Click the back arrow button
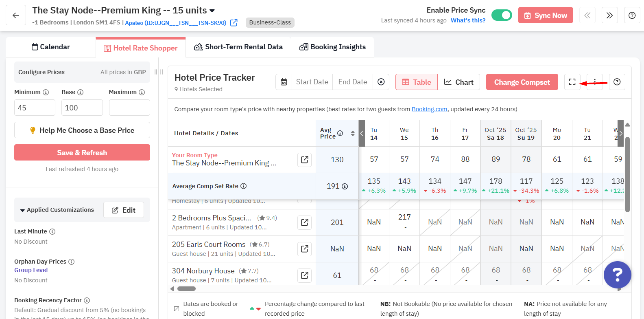644x319 pixels. pos(16,15)
